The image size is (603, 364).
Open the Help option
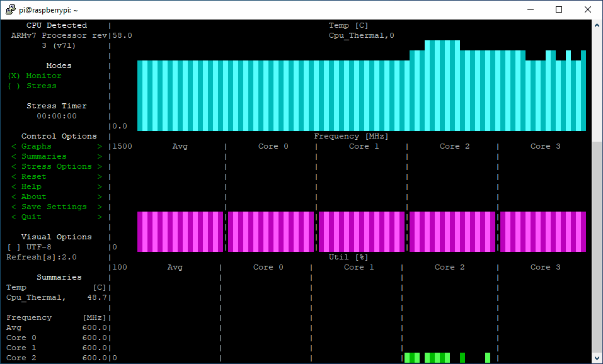(57, 186)
